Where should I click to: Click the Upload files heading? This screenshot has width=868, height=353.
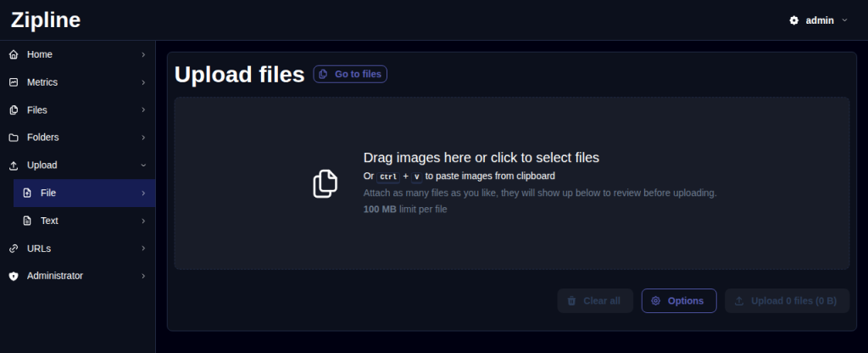point(239,75)
